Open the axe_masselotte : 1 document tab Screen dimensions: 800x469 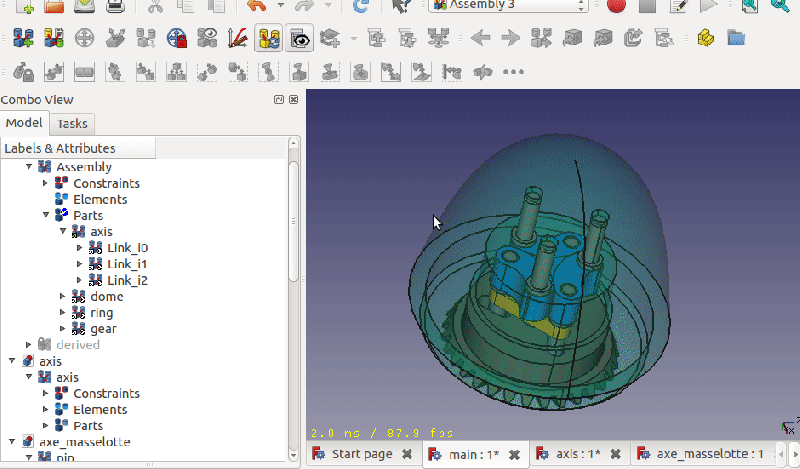(x=710, y=454)
